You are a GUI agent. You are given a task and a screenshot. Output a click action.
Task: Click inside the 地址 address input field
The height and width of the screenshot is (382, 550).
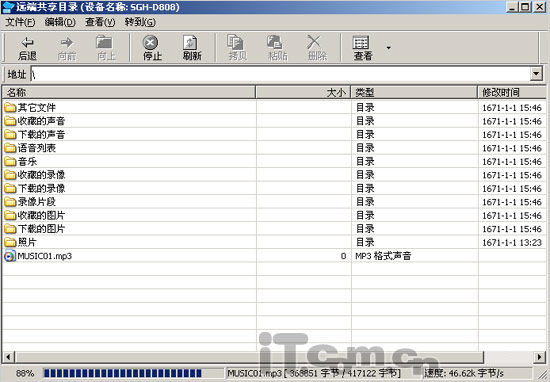point(280,74)
